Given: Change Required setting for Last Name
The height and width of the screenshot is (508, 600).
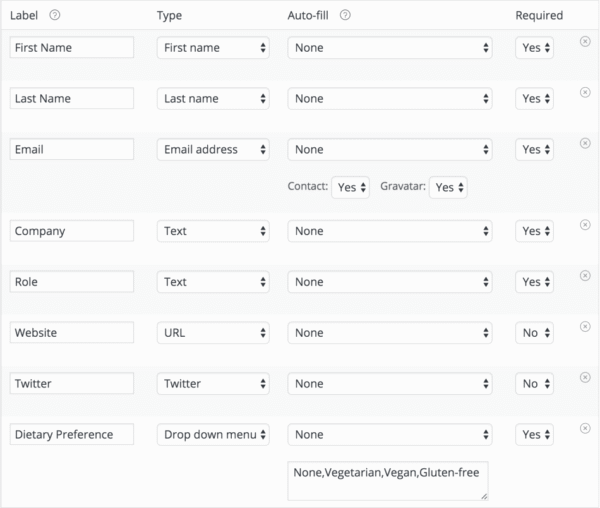Looking at the screenshot, I should [x=535, y=98].
